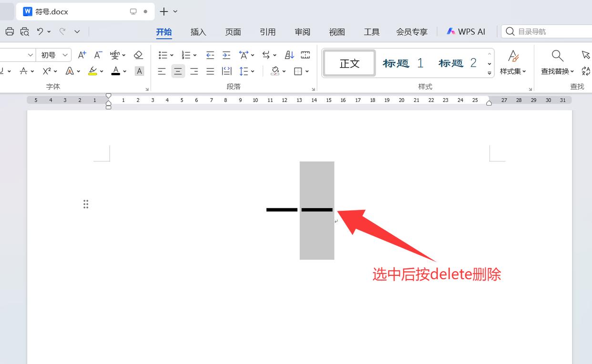The image size is (592, 364).
Task: Expand quick access toolbar customization chevron
Action: pos(77,32)
